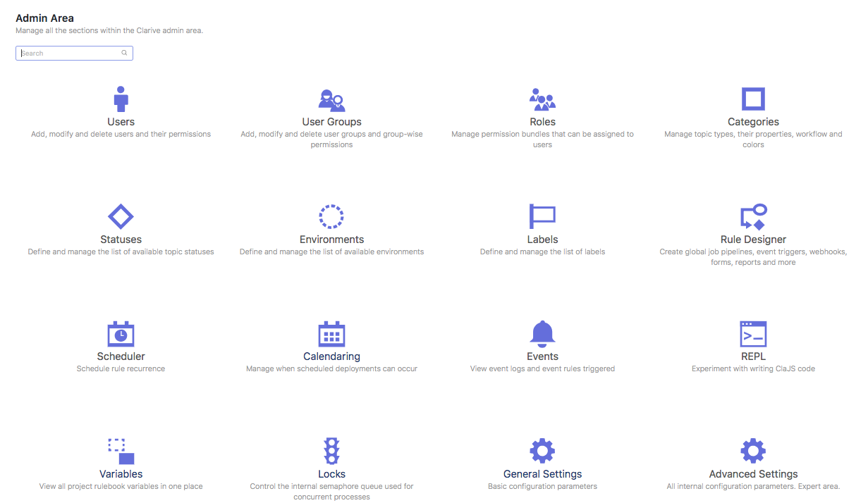Go to the Calendaring title

coord(331,356)
